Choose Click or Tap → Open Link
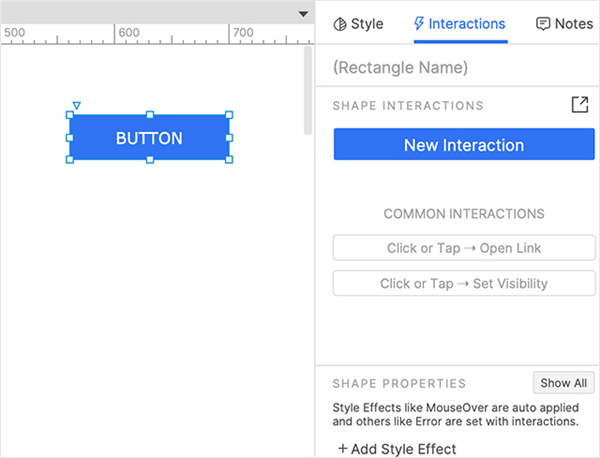600x458 pixels. [x=464, y=248]
